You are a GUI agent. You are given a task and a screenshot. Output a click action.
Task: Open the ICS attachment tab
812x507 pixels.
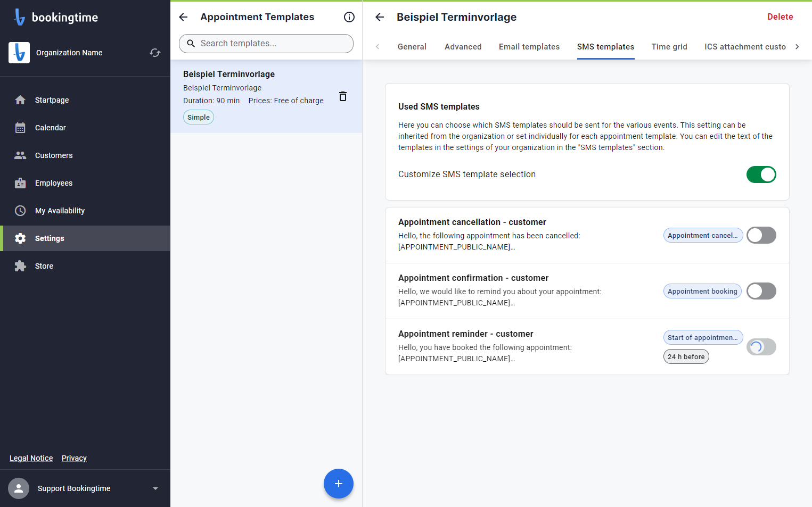[745, 47]
